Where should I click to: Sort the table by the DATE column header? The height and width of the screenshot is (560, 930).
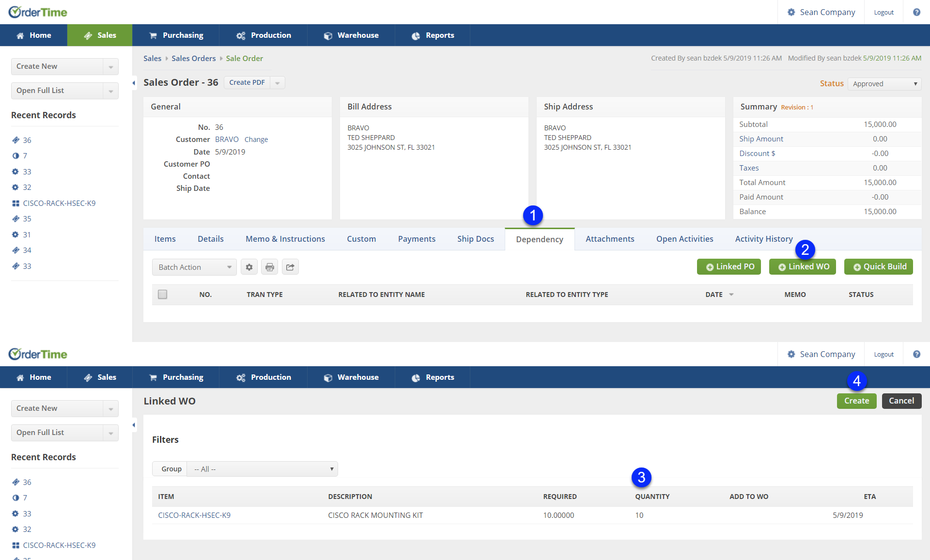pyautogui.click(x=714, y=295)
